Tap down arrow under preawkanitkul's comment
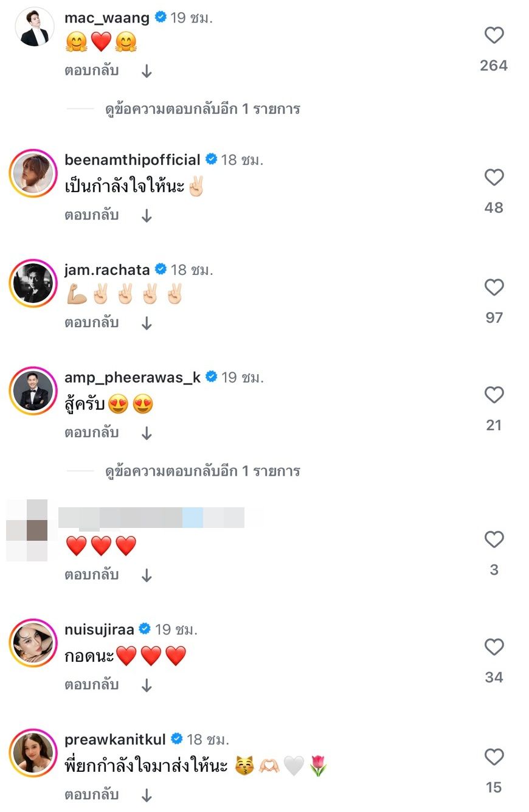 [146, 796]
